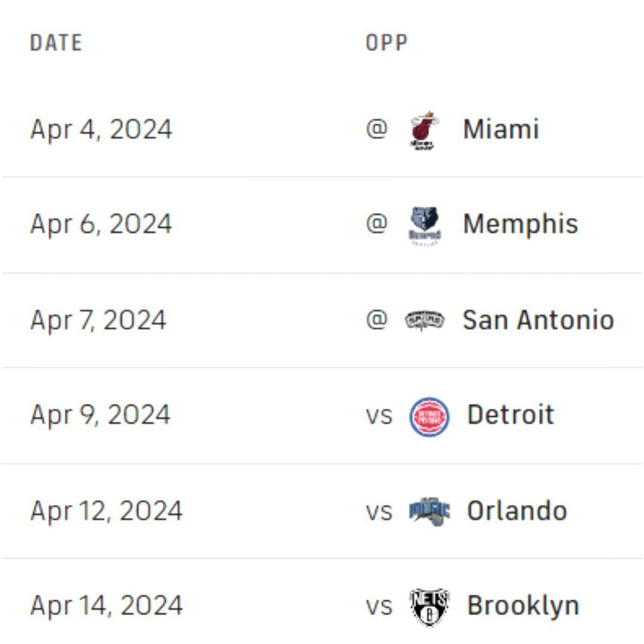This screenshot has width=644, height=644.
Task: Sort by the OPP column header
Action: [x=386, y=43]
